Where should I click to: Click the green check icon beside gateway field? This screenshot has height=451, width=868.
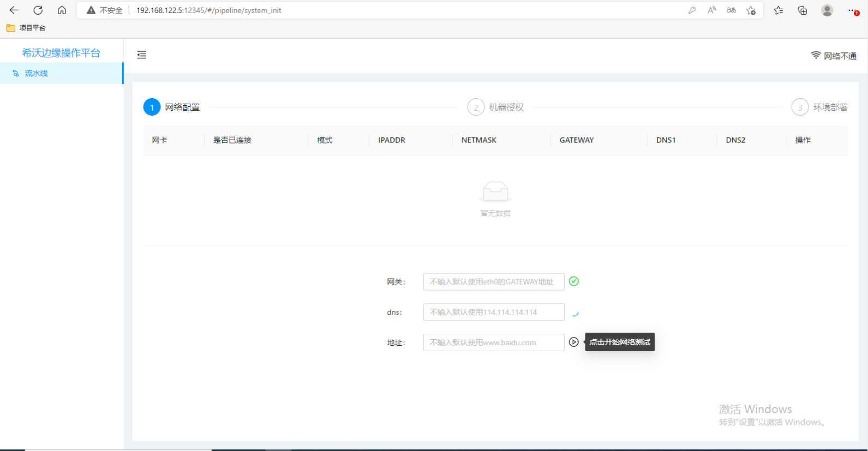click(573, 281)
